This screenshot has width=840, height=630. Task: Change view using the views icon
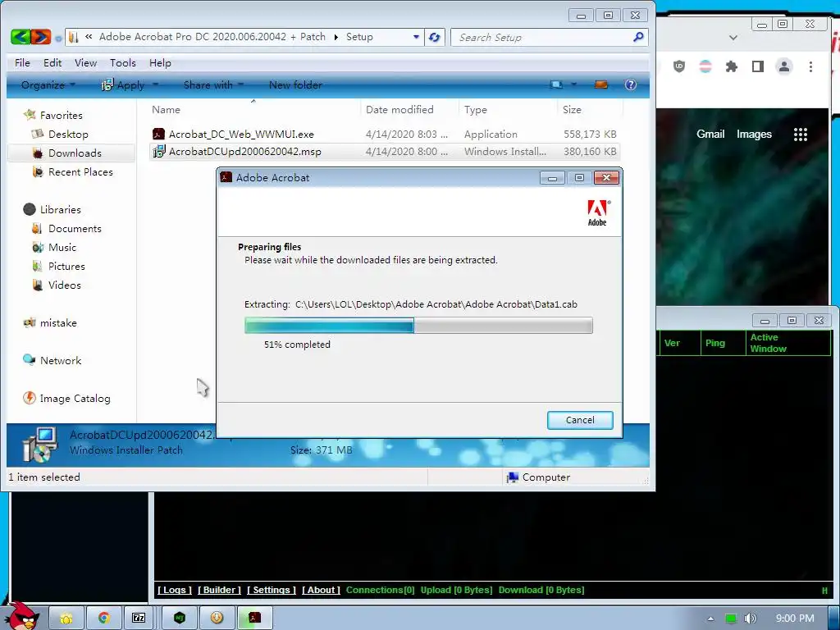pos(557,84)
